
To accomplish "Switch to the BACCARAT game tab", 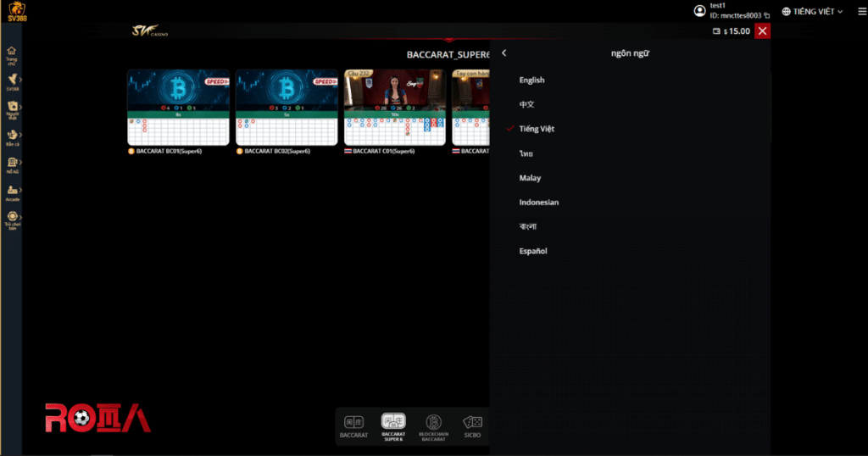I will coord(353,426).
